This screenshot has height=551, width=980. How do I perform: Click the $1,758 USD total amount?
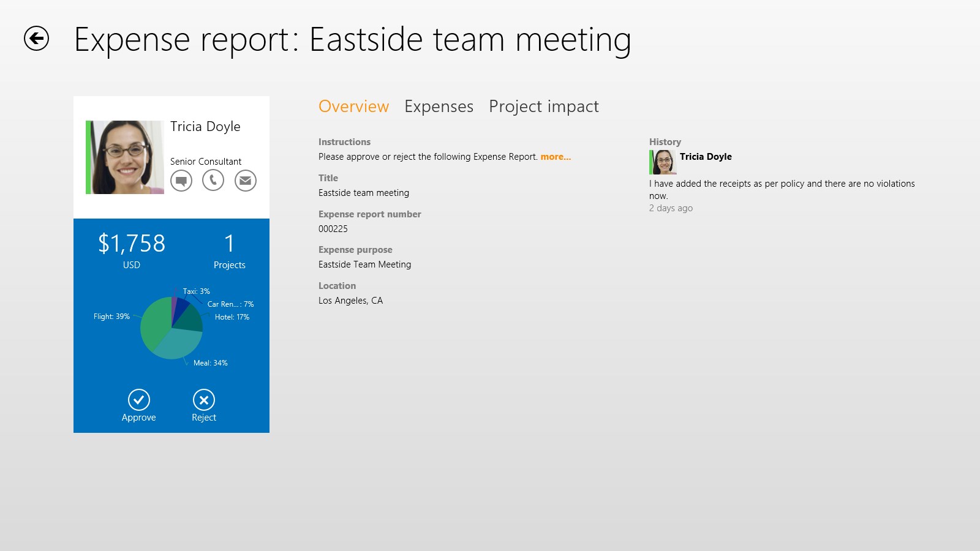tap(132, 244)
